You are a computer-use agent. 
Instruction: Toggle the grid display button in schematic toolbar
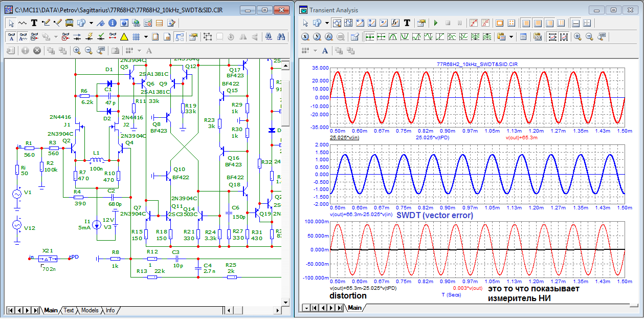(x=137, y=37)
